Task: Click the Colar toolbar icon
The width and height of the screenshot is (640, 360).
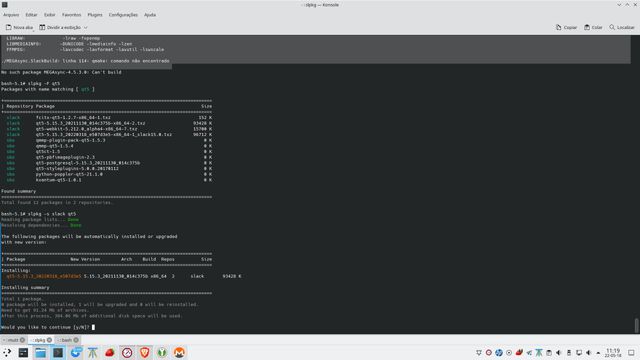Action: click(593, 27)
